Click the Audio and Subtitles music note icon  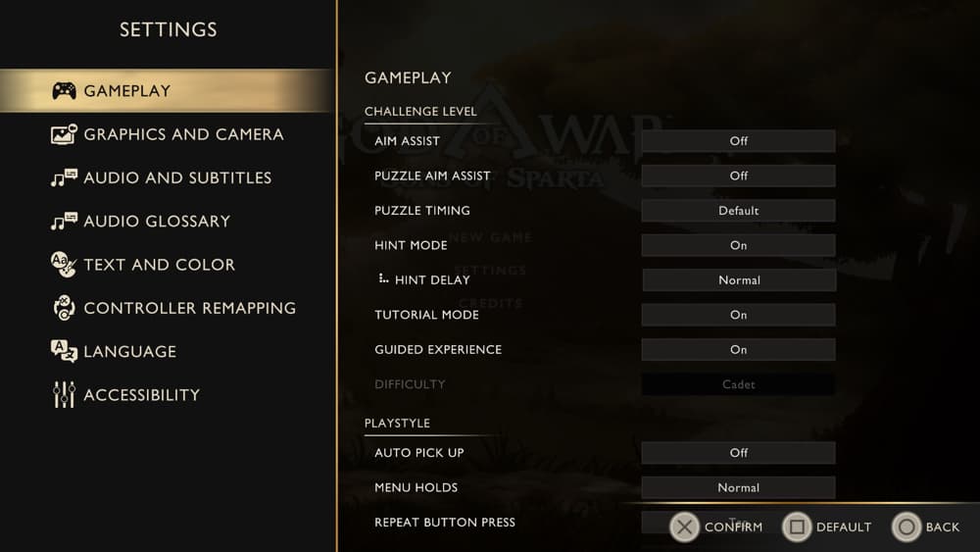(64, 177)
